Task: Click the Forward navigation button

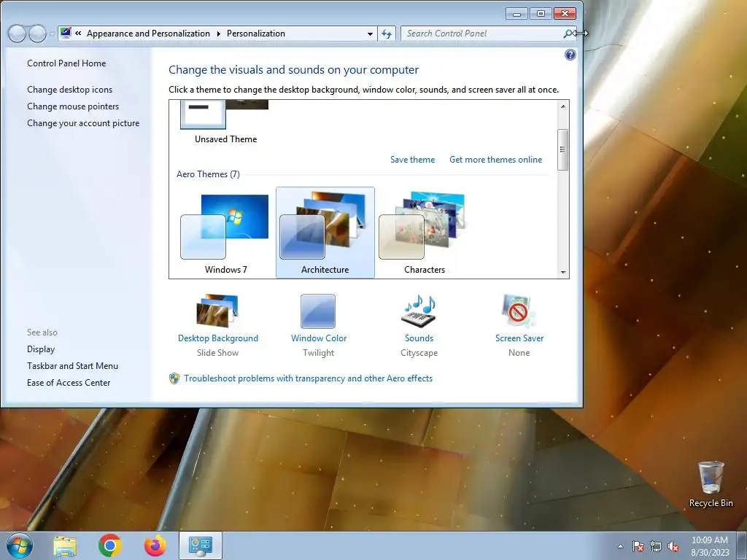Action: coord(38,34)
